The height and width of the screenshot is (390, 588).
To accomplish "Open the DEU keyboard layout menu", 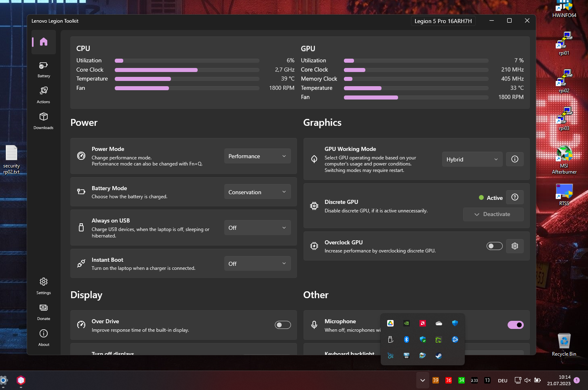I will click(502, 380).
